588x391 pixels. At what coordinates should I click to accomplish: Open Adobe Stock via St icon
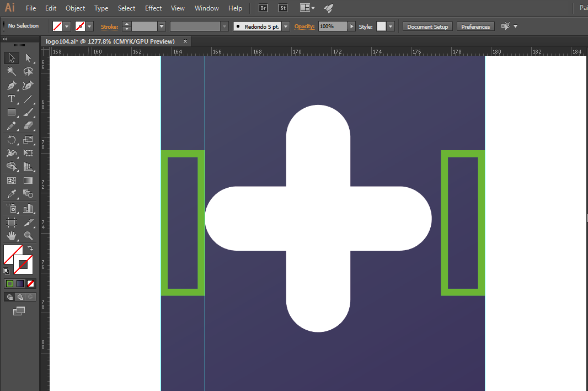click(283, 8)
